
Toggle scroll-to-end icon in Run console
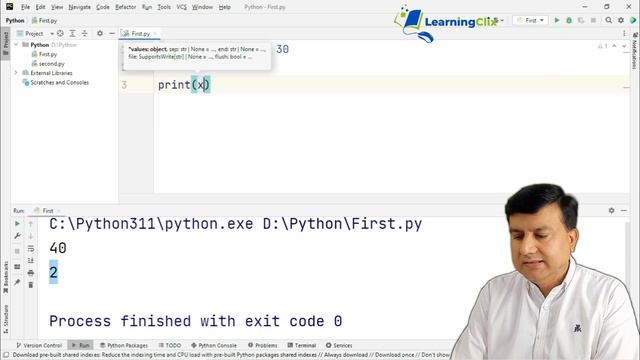31,260
